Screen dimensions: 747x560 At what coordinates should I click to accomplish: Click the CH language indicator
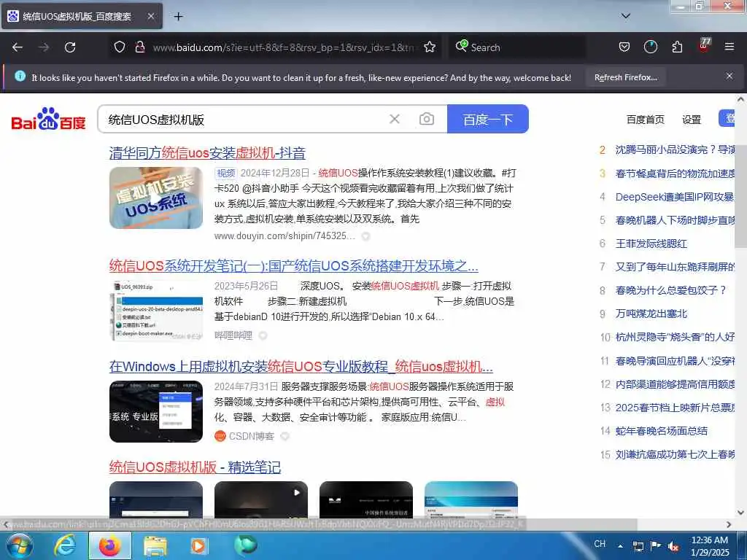click(600, 544)
